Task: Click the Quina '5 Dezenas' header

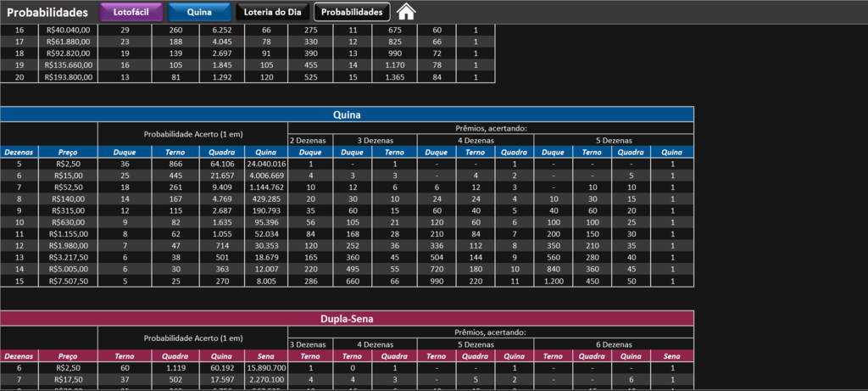Action: click(x=614, y=140)
